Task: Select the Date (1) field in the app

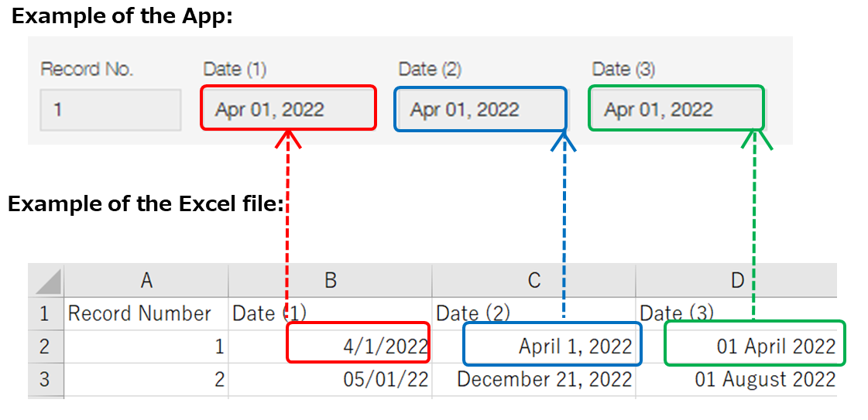Action: pos(288,108)
